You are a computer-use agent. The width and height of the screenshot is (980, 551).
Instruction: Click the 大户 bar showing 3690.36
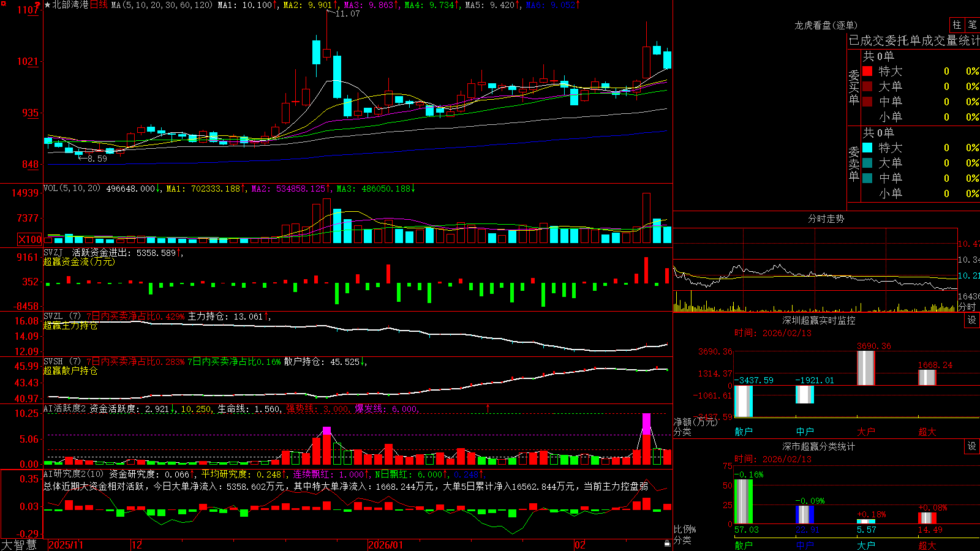[x=865, y=368]
